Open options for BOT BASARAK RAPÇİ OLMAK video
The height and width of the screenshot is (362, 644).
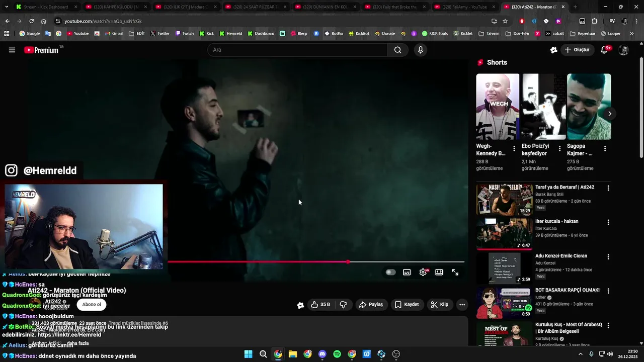point(608,291)
